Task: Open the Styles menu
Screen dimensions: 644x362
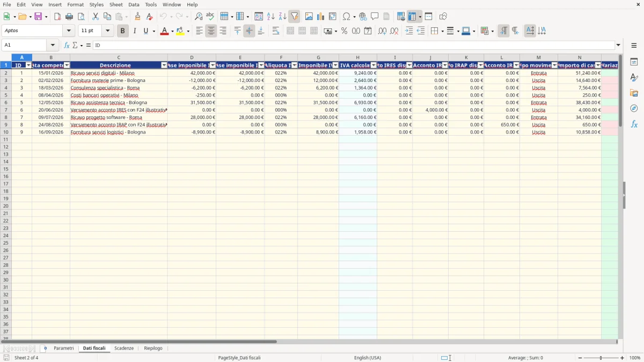Action: click(x=97, y=4)
